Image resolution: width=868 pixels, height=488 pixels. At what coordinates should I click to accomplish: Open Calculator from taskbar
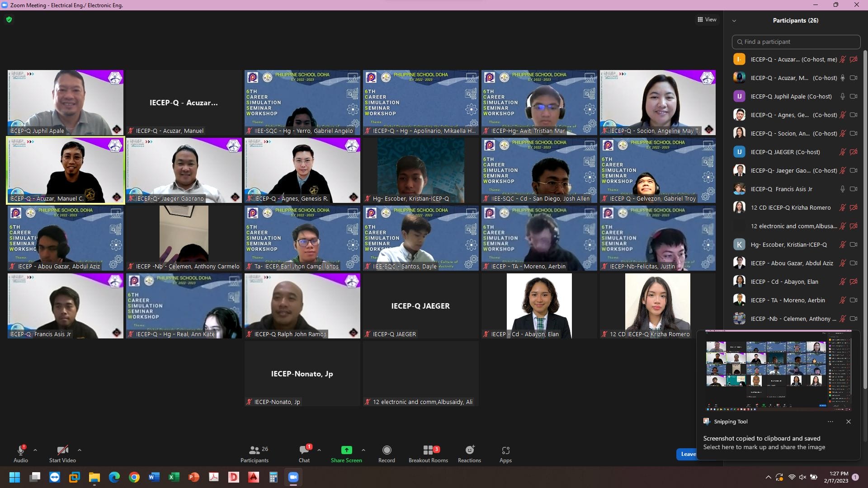(x=274, y=477)
